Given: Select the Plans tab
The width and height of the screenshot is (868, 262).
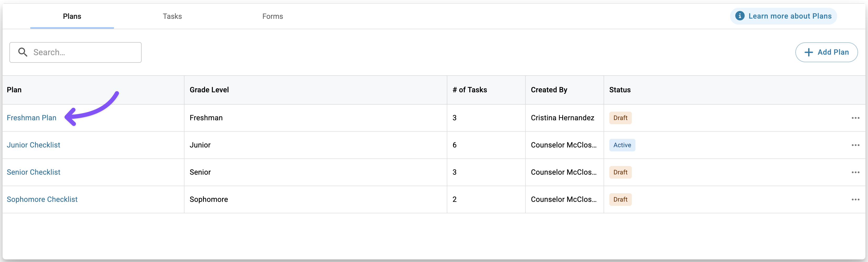Looking at the screenshot, I should (x=72, y=16).
